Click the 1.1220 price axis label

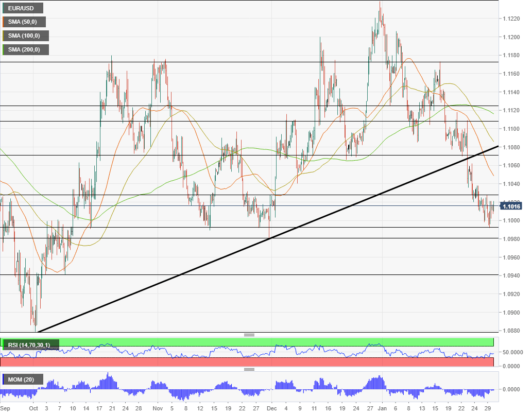(511, 19)
